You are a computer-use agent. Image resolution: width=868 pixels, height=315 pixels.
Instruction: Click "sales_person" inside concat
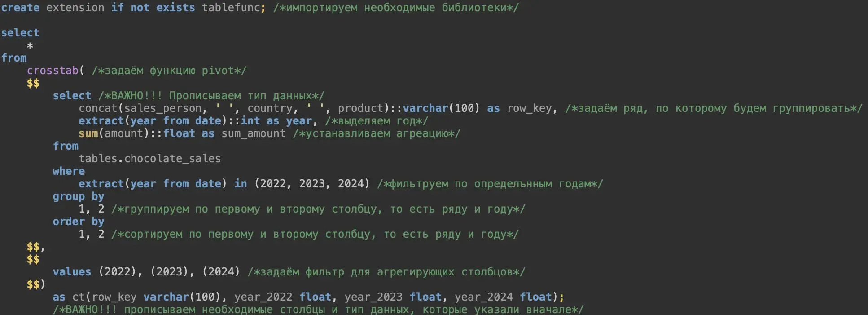tap(163, 108)
